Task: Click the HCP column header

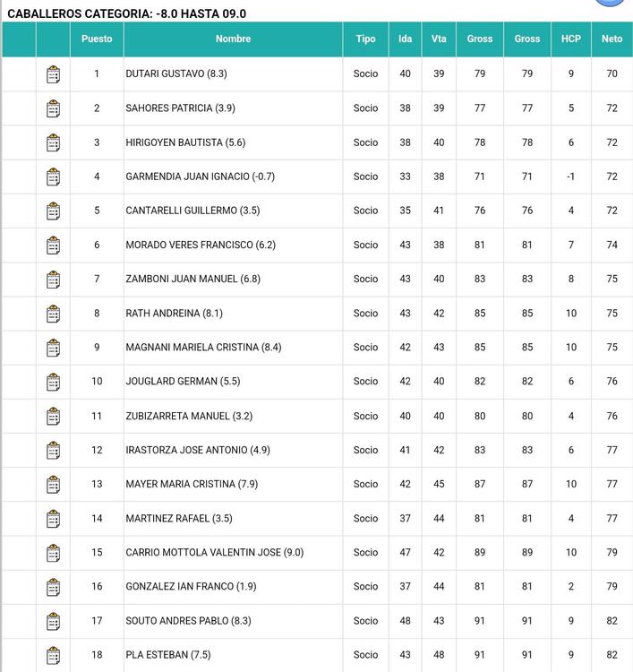Action: click(570, 39)
